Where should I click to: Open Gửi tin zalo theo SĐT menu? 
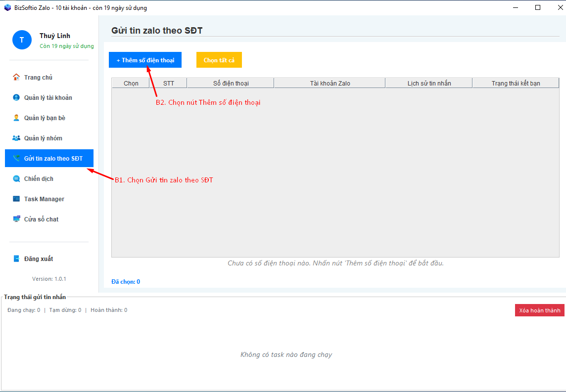click(x=49, y=158)
